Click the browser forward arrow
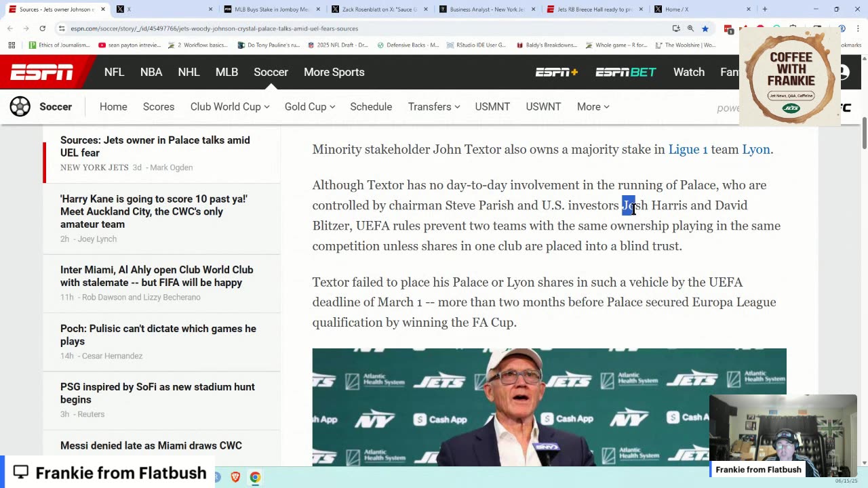 coord(26,28)
